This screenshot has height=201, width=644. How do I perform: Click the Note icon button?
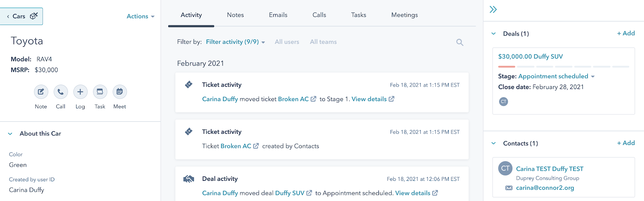tap(41, 92)
